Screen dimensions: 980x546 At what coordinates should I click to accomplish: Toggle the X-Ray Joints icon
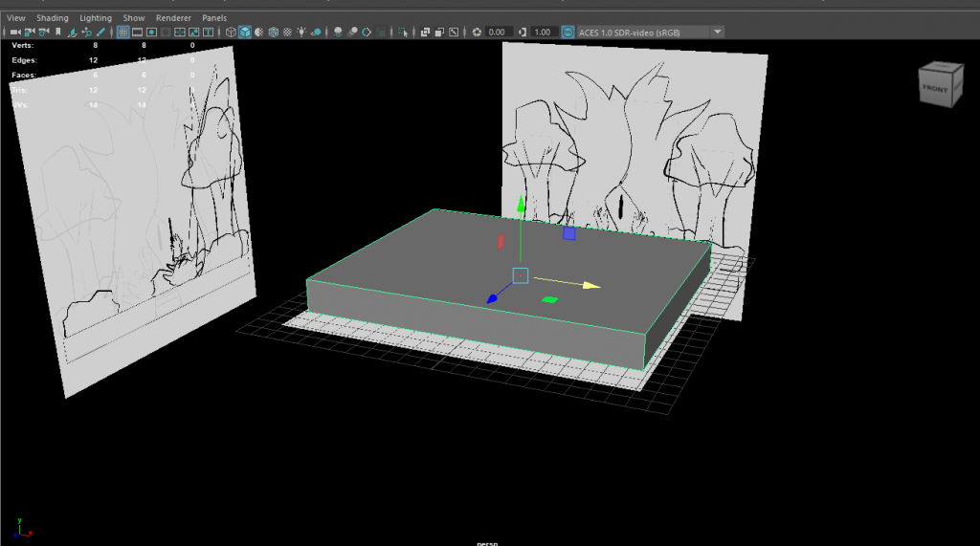455,32
